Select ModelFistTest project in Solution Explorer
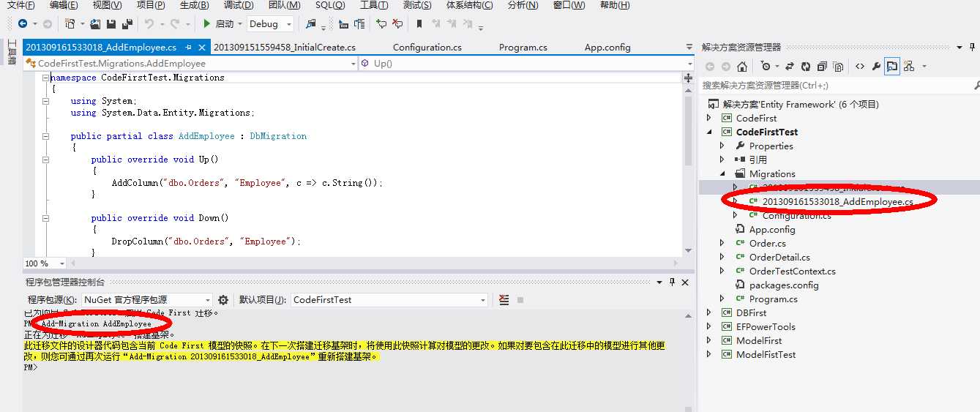The image size is (980, 412). 766,354
